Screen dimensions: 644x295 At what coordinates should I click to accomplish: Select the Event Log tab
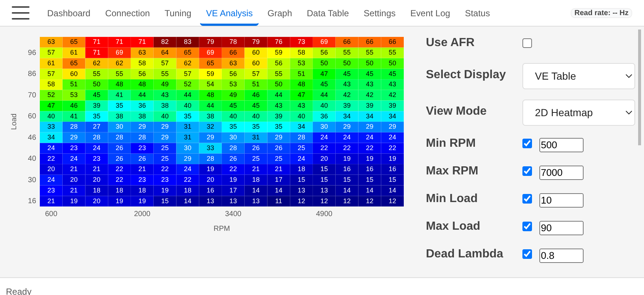click(430, 13)
